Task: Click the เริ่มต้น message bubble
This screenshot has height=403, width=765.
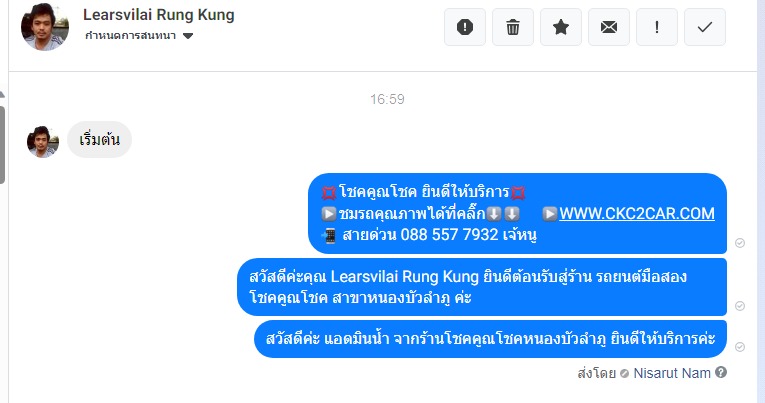Action: [100, 140]
